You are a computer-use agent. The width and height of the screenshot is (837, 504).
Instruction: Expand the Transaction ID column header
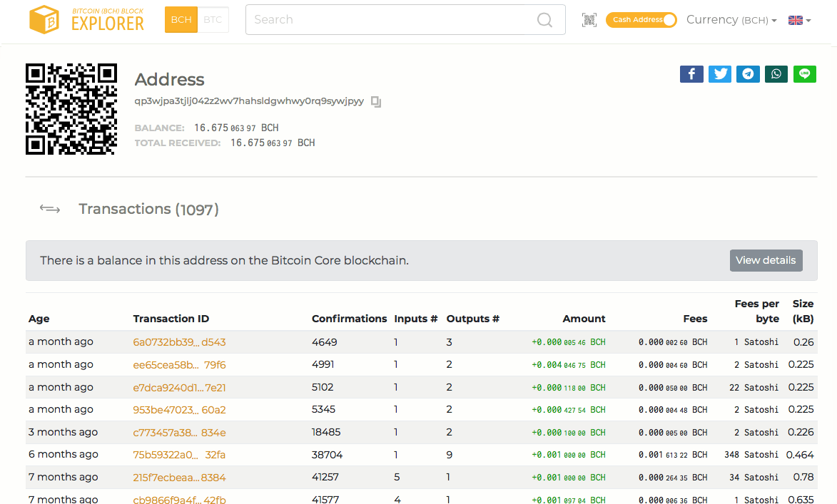(x=171, y=319)
